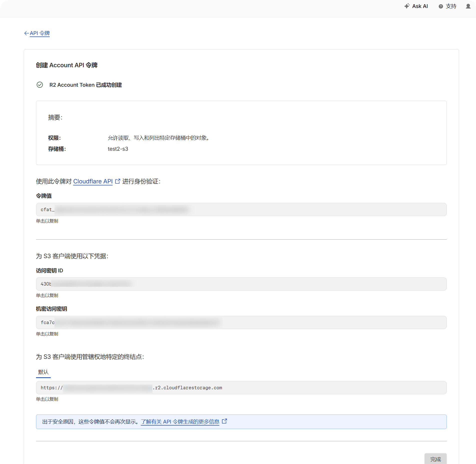Return to the API 令牌 page link
This screenshot has width=476, height=464.
40,33
